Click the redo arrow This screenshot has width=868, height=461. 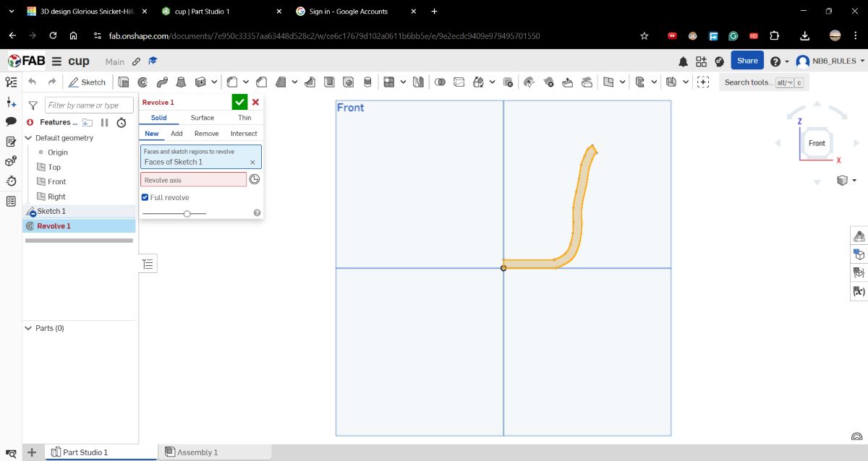click(x=51, y=82)
